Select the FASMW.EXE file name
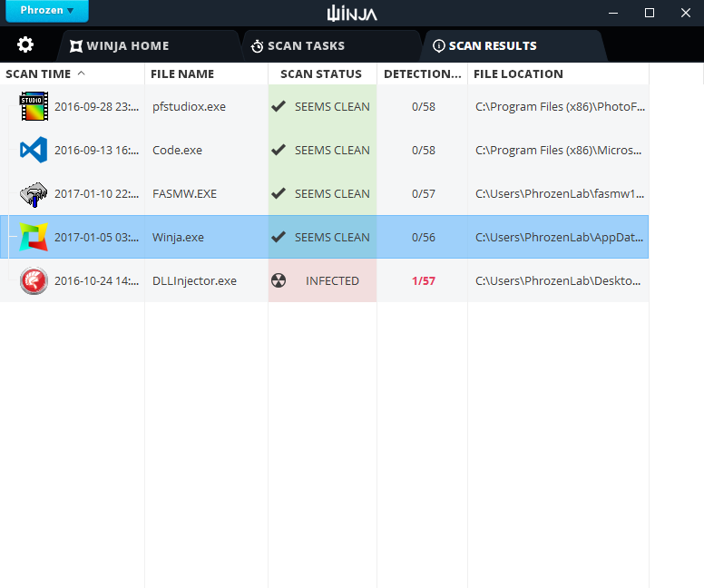This screenshot has width=704, height=588. point(184,193)
